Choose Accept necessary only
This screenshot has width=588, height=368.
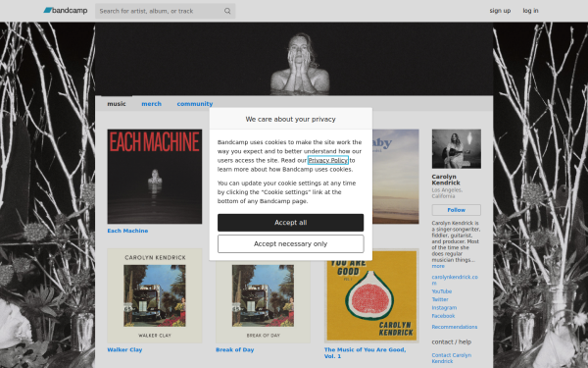(x=291, y=244)
